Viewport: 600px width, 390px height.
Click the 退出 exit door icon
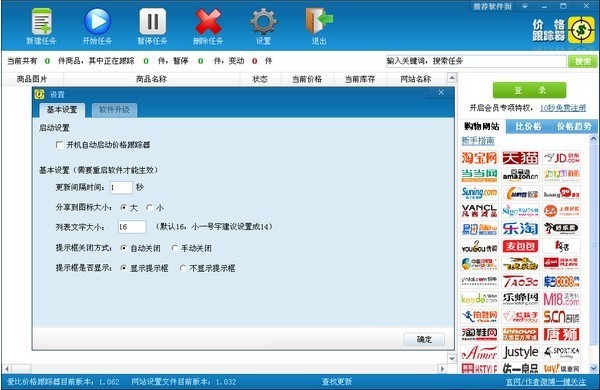[319, 21]
